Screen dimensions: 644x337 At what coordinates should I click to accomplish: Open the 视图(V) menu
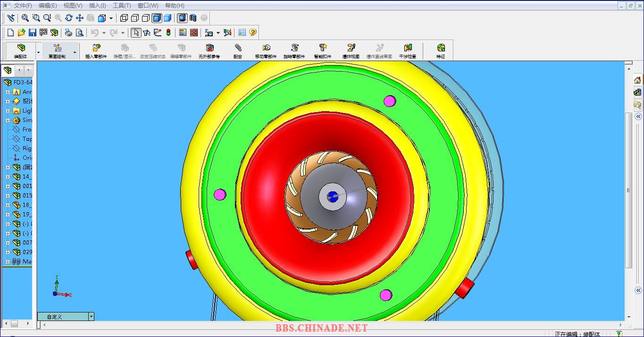point(73,6)
